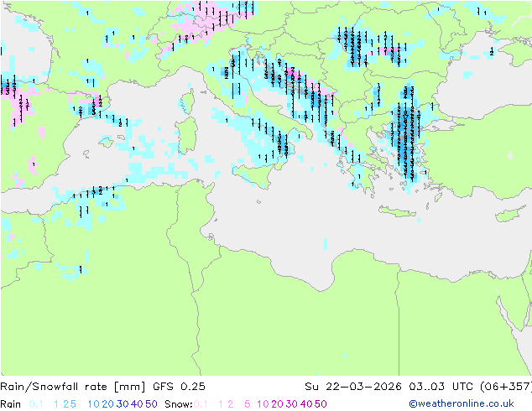Screen dimensions: 532x411
Task: Click the weatheronline.co.uk copyright link
Action: [462, 403]
